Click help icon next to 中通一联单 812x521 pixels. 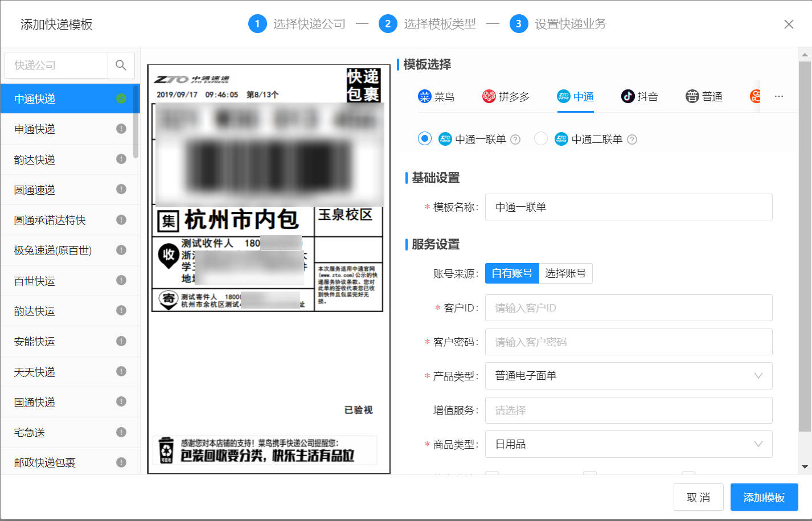[515, 140]
